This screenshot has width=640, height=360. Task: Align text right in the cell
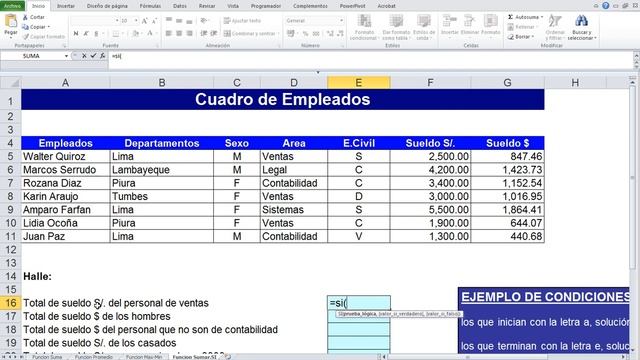(189, 33)
